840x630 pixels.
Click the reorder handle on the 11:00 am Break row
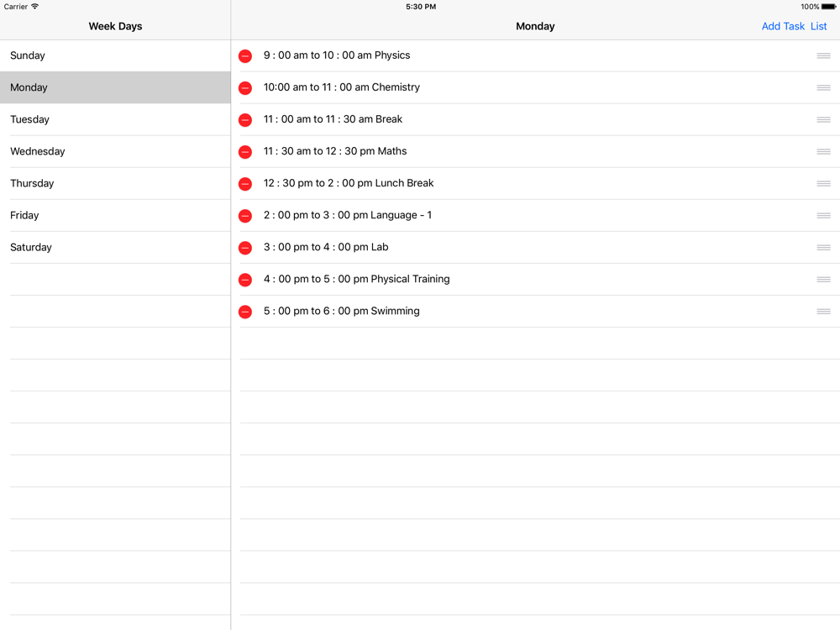[823, 119]
